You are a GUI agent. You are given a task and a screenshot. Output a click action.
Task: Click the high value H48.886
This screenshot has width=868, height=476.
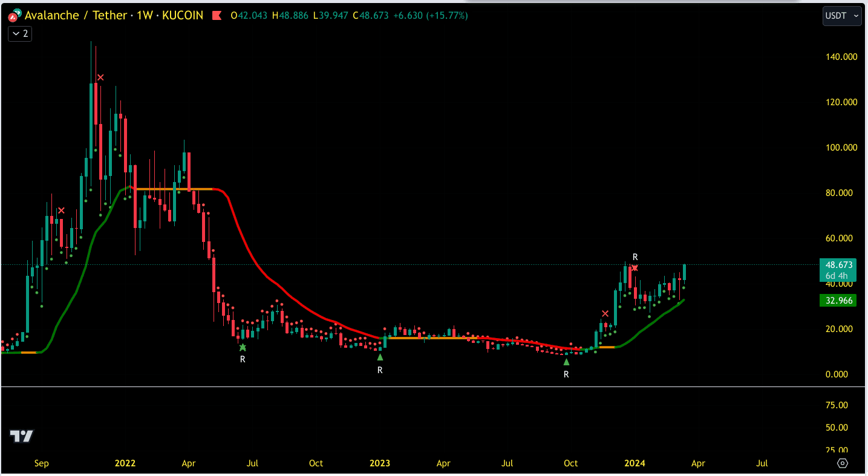pos(292,16)
